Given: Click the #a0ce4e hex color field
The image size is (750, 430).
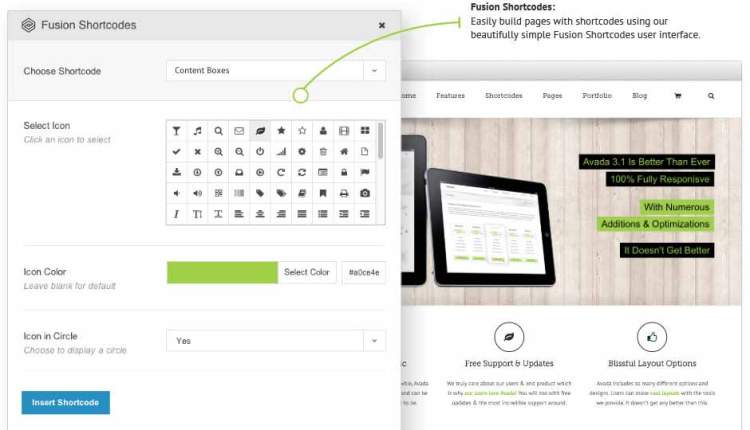Looking at the screenshot, I should 364,272.
